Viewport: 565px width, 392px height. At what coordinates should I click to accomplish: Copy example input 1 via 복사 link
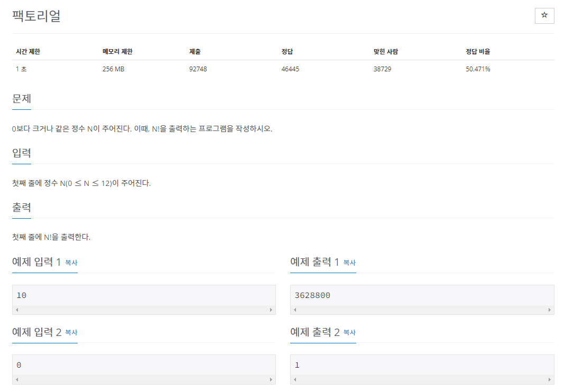coord(71,263)
